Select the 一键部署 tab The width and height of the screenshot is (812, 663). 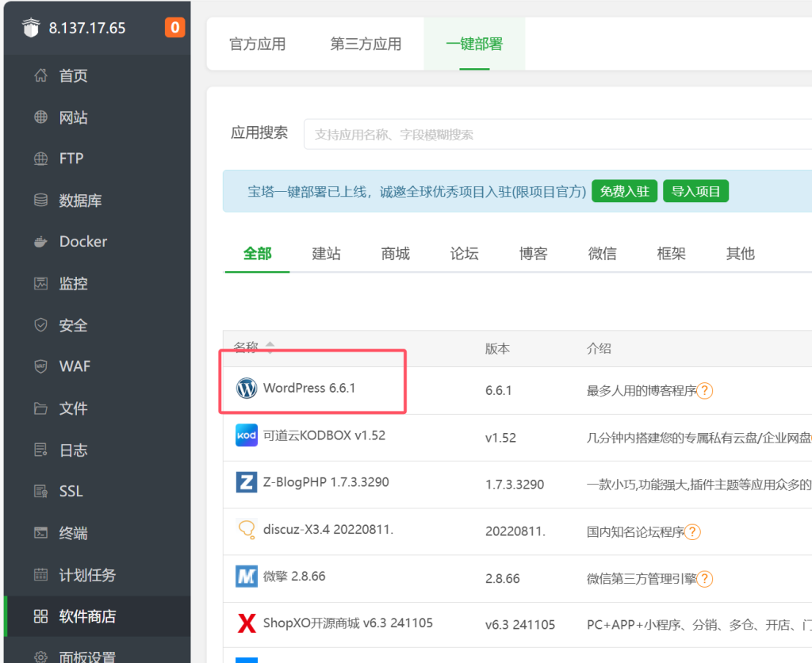[x=474, y=44]
